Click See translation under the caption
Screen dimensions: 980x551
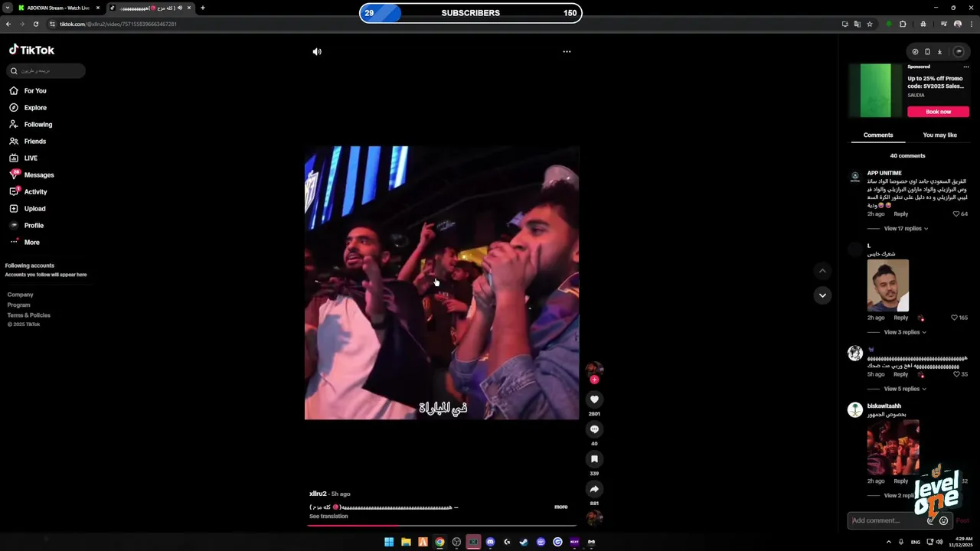click(328, 517)
